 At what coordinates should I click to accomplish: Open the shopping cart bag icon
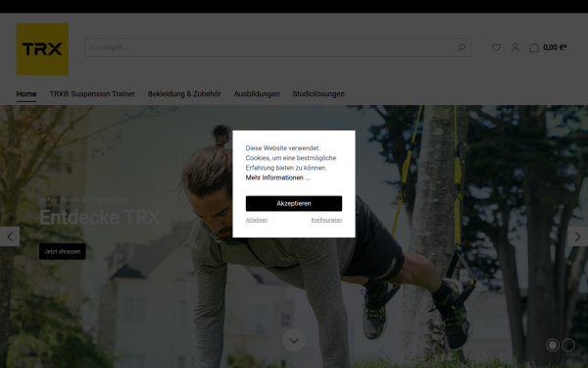pyautogui.click(x=534, y=48)
